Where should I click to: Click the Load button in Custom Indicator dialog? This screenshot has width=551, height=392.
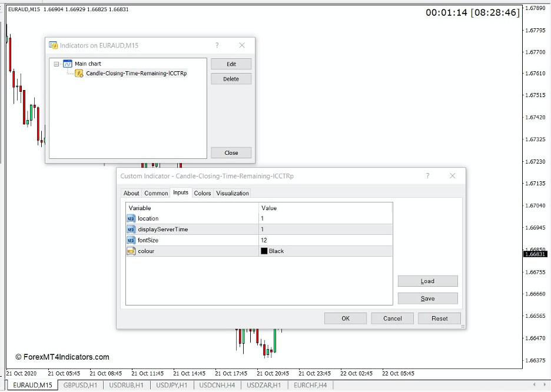point(427,281)
